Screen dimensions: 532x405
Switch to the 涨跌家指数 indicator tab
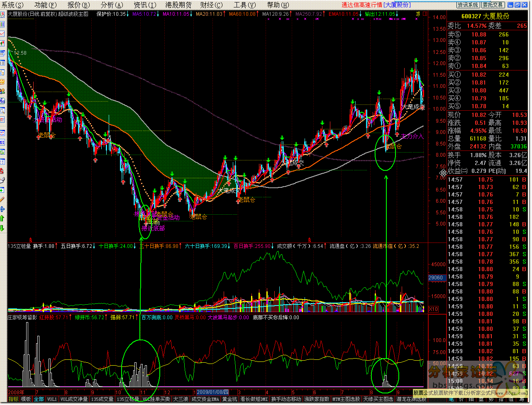(317, 399)
